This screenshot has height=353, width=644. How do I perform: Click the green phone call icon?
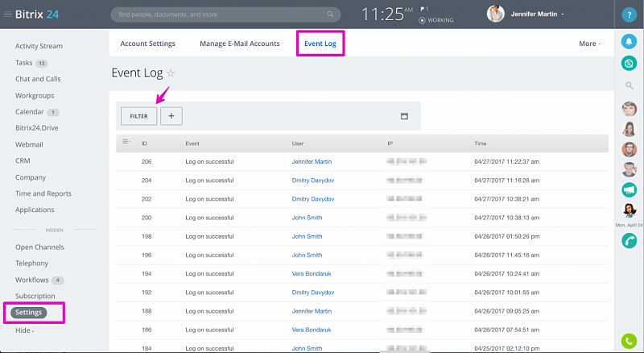pos(630,341)
